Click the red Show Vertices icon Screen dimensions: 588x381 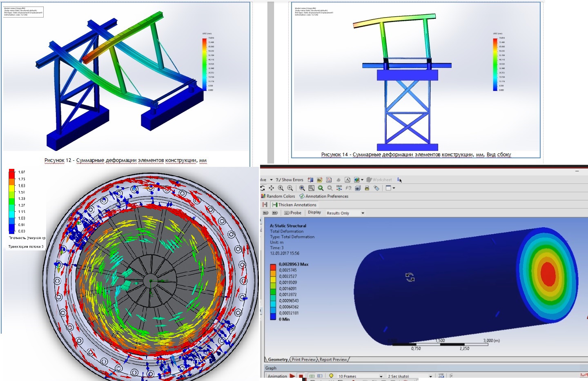tap(265, 204)
